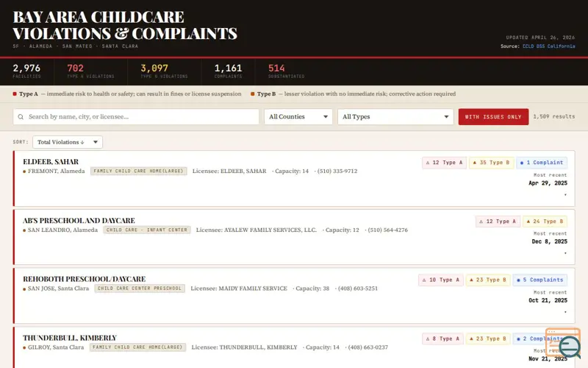
Task: Click the Family Child Care Home(Large) tag for ELDEEB
Action: click(x=138, y=171)
